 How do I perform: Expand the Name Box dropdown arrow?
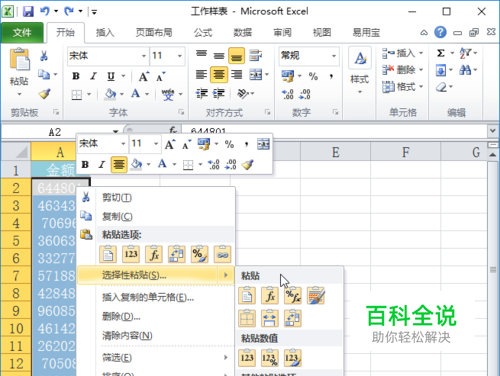115,132
